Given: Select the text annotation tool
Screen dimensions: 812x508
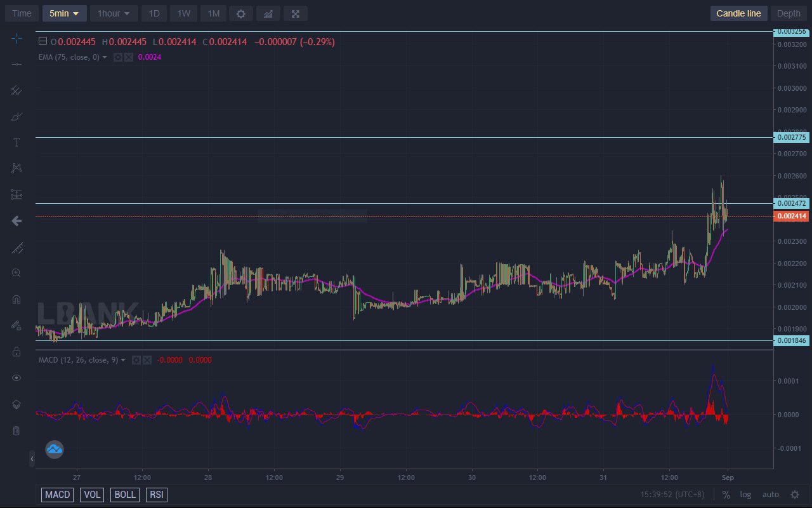Looking at the screenshot, I should [16, 143].
